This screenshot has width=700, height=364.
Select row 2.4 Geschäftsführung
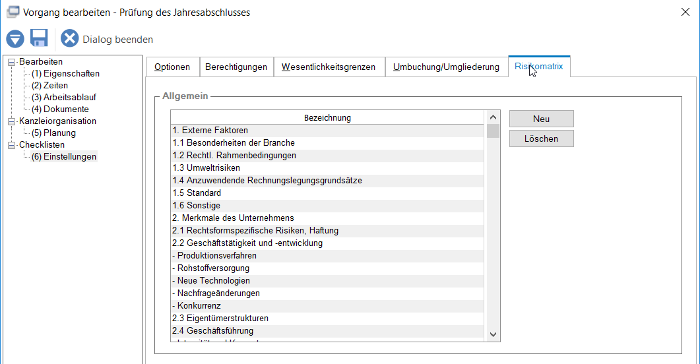click(327, 331)
